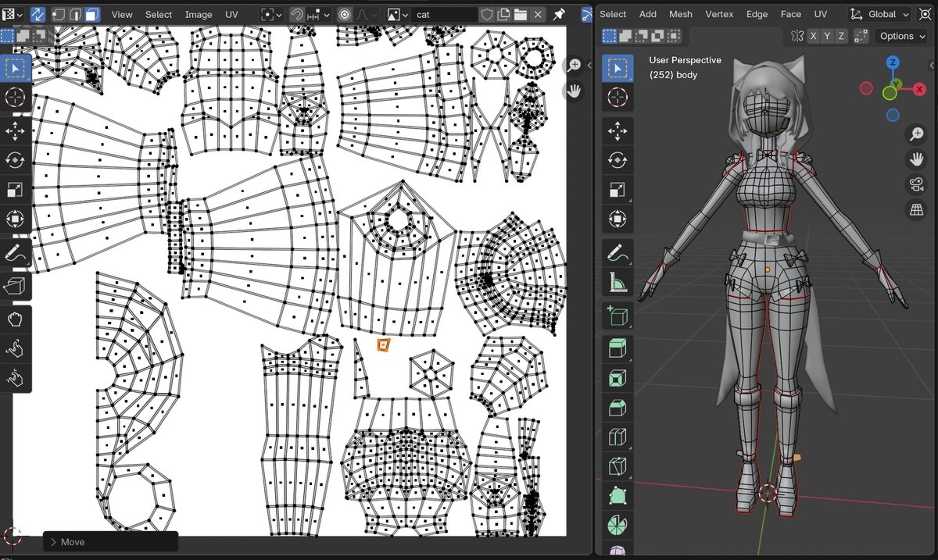Expand the Move operator panel

click(110, 541)
